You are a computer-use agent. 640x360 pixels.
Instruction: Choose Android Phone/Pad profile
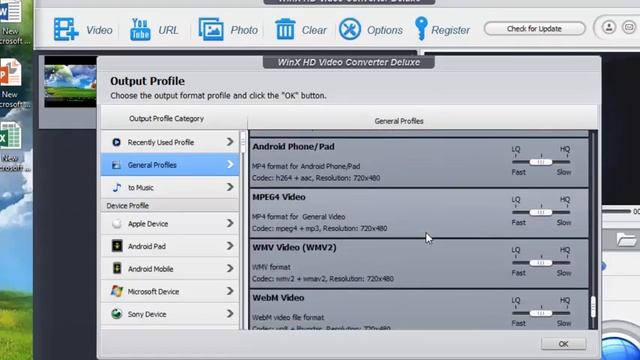click(419, 162)
